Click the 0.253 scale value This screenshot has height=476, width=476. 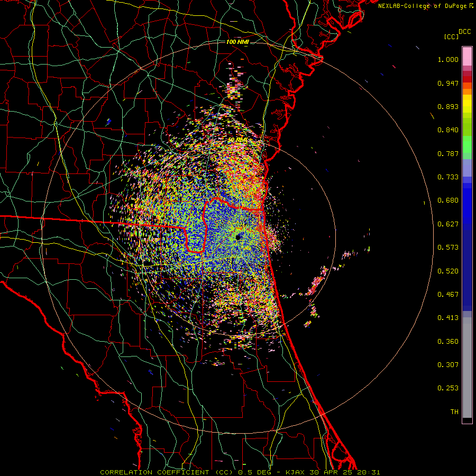pos(448,388)
